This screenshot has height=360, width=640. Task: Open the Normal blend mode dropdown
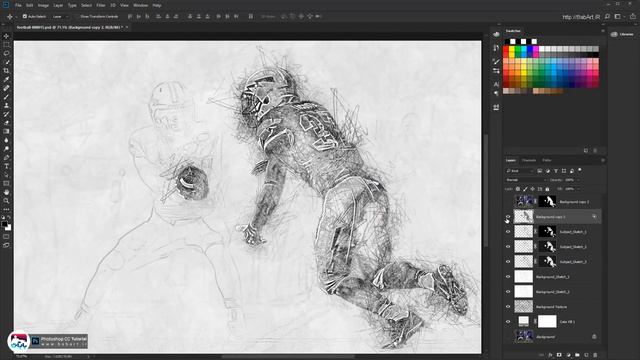point(527,180)
